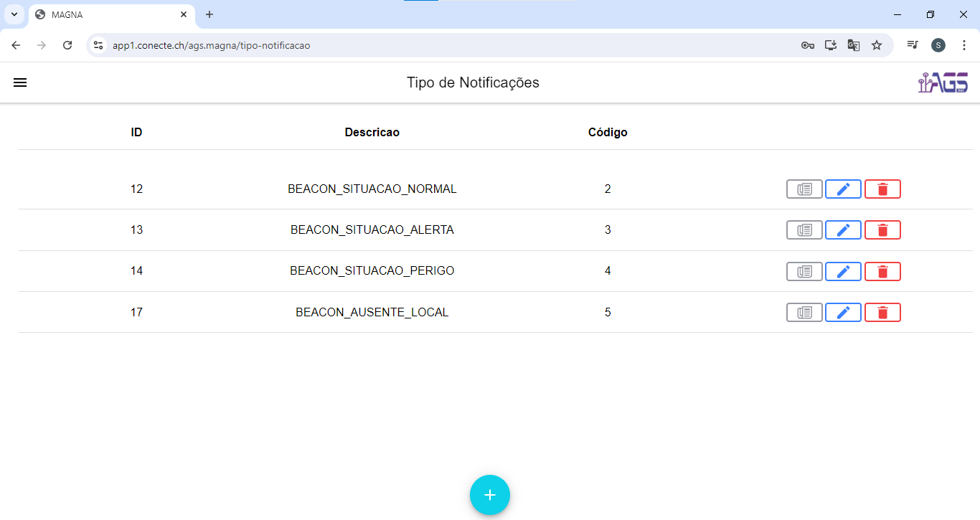Viewport: 980px width, 520px height.
Task: View details of the BEACON_SITUACAO_PERIGO row
Action: [x=804, y=271]
